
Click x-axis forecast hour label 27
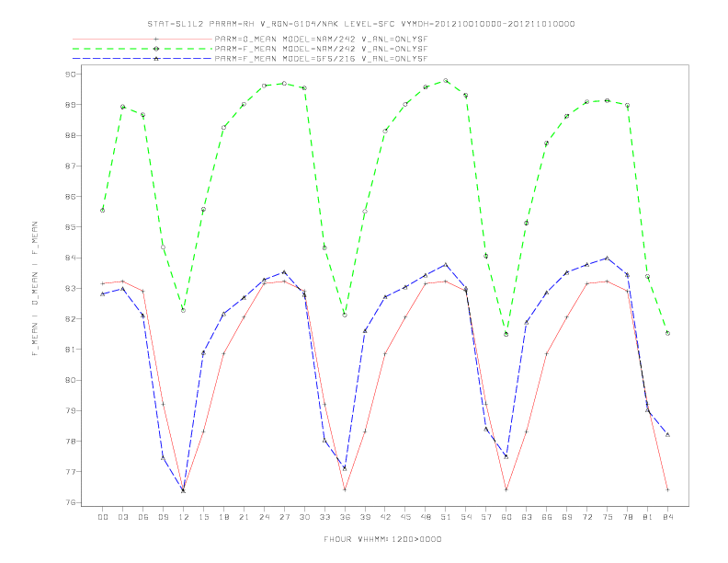click(284, 517)
